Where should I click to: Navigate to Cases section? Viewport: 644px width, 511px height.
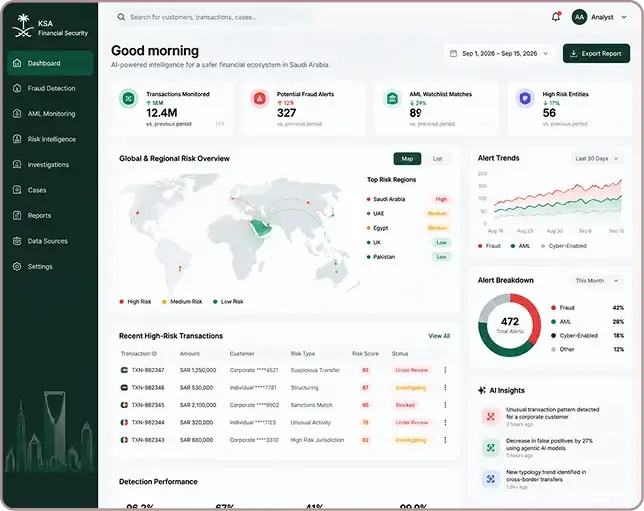tap(50, 190)
